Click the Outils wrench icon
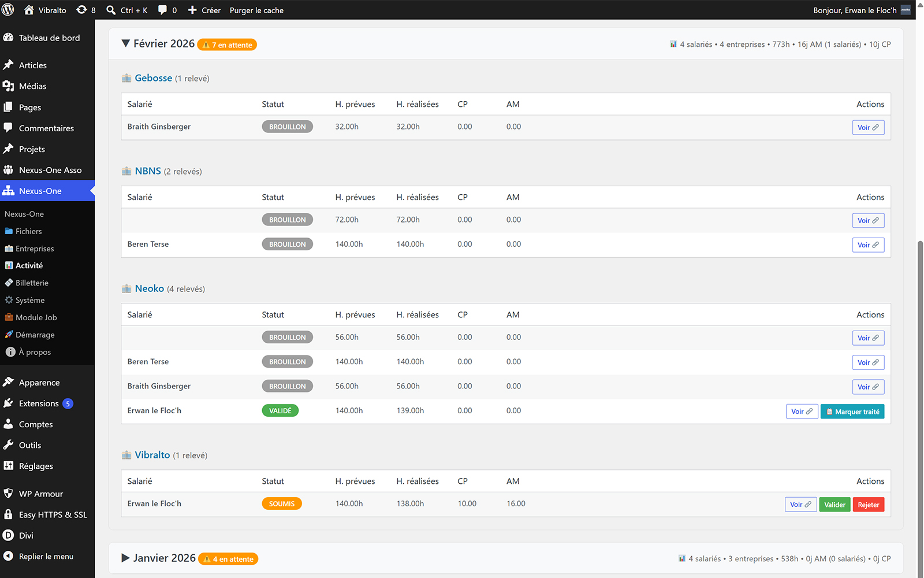Screen dimensions: 924x578 [8, 444]
